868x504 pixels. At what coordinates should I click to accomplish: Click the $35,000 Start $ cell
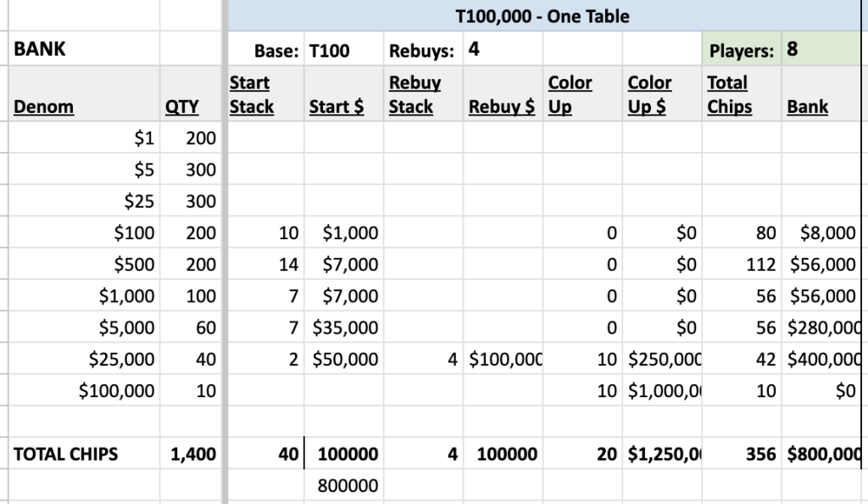(343, 328)
